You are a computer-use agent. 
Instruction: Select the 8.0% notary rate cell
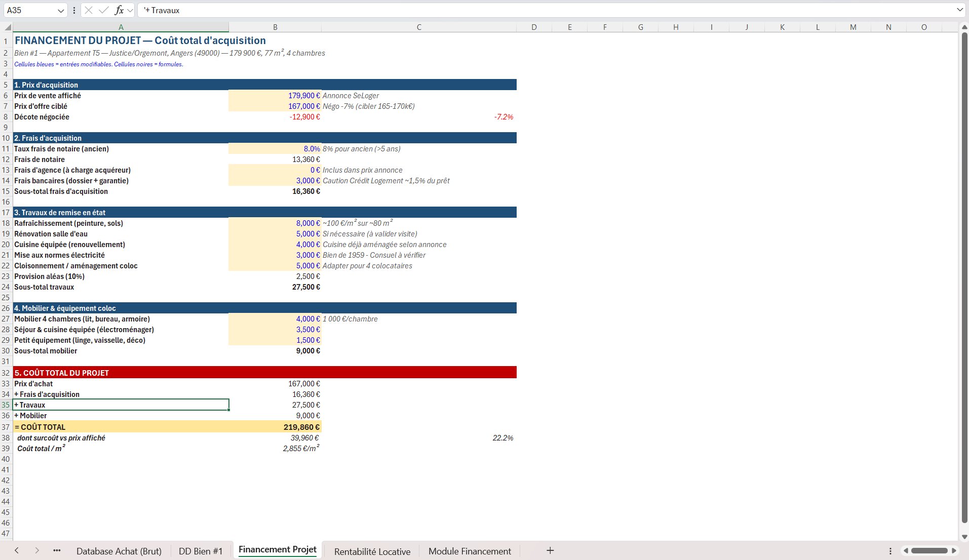click(x=275, y=149)
